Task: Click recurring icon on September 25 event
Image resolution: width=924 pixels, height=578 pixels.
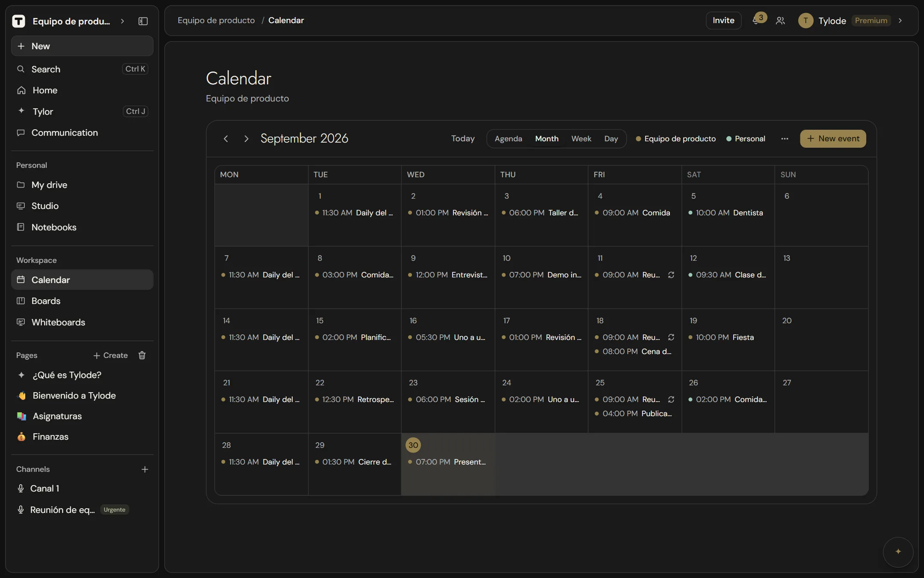Action: [x=671, y=399]
